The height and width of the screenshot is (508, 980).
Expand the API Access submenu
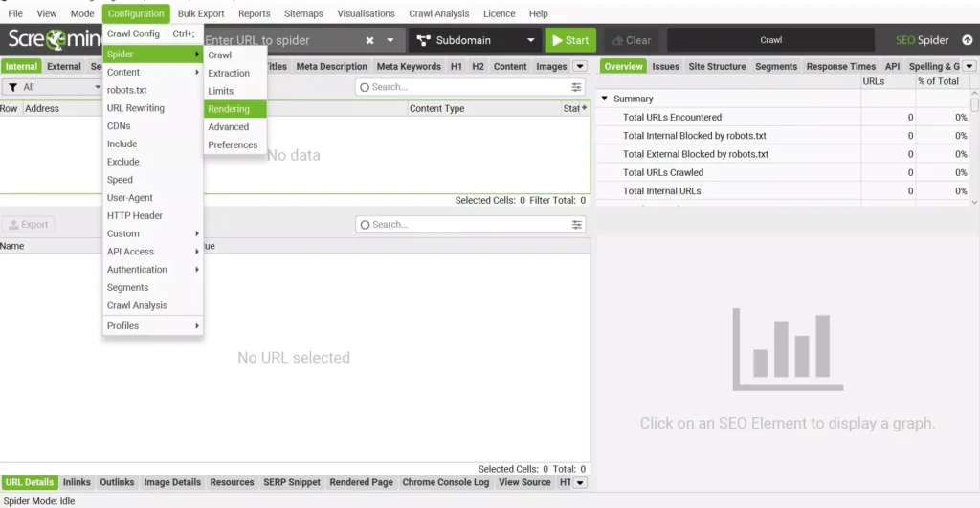click(152, 252)
